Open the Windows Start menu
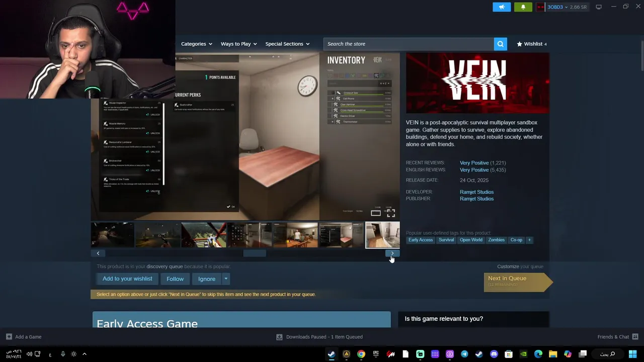Screen dimensions: 644x362 click(632, 354)
